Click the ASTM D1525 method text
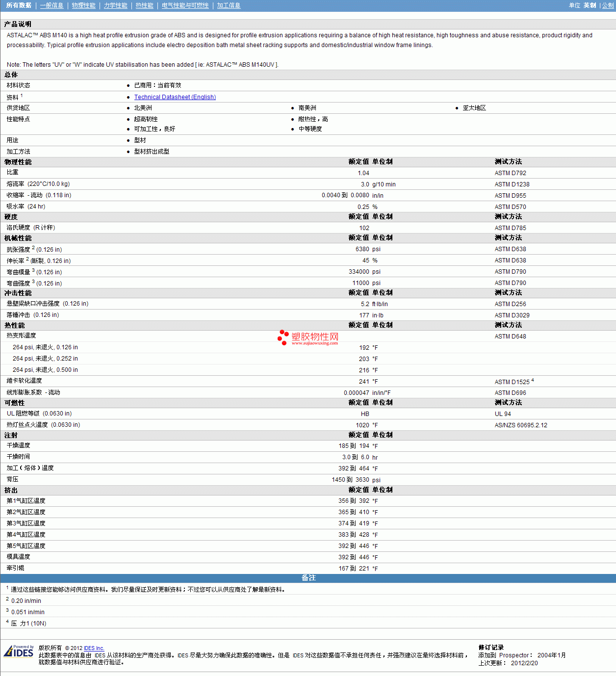 [x=512, y=382]
